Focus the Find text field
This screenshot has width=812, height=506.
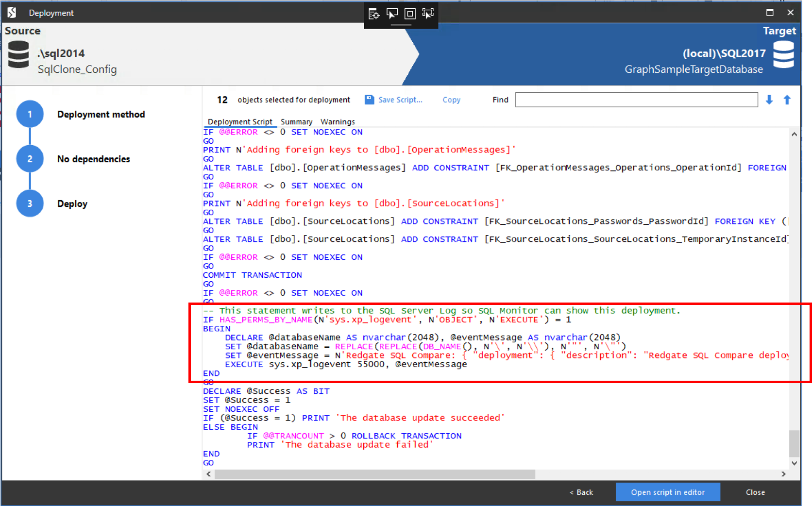pyautogui.click(x=636, y=100)
